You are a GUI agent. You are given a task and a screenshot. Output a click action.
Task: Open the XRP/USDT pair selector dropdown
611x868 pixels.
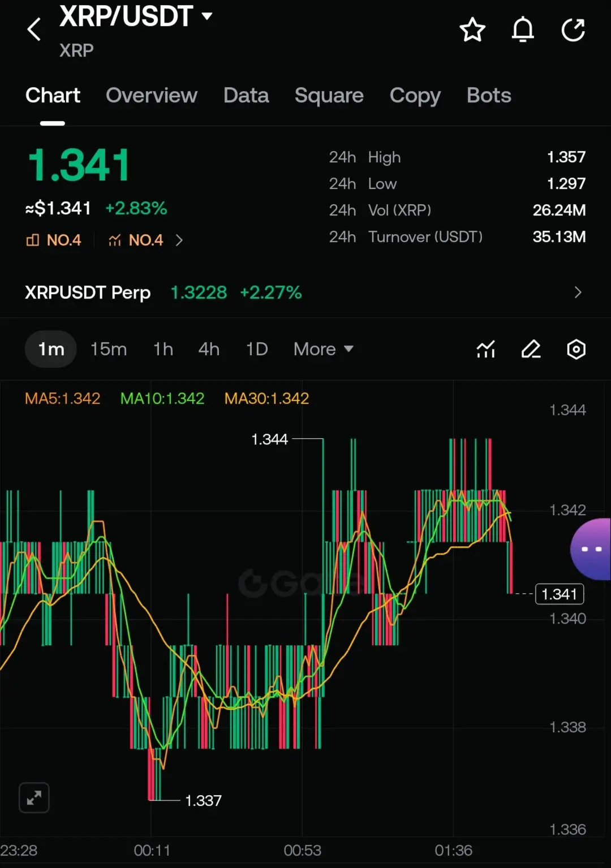tap(136, 16)
